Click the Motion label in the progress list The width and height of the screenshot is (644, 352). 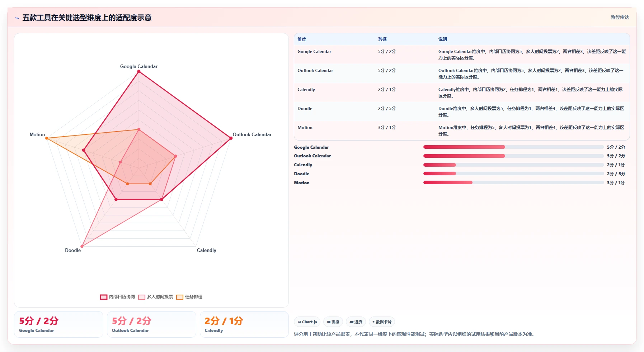pyautogui.click(x=302, y=183)
